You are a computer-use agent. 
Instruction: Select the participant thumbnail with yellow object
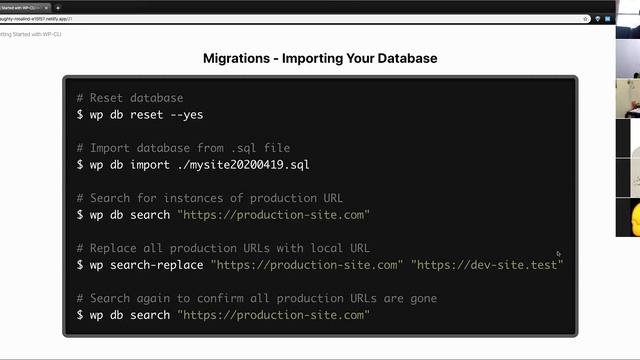628,218
